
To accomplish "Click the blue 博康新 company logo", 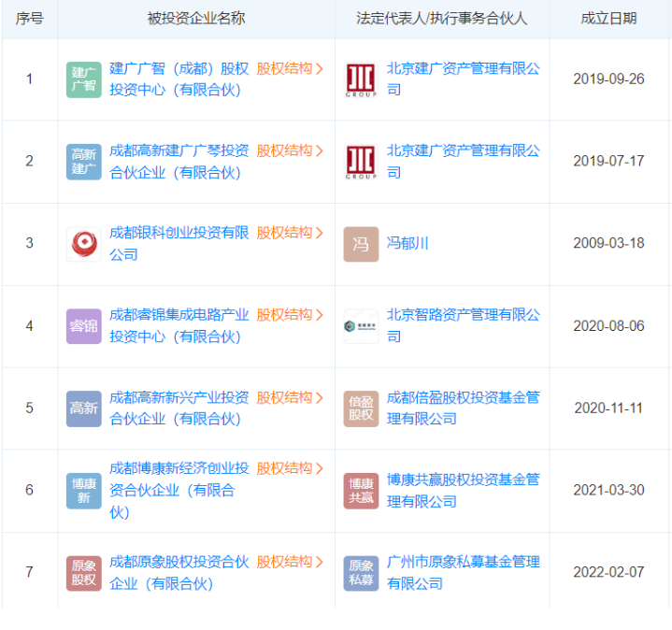I will pos(83,491).
